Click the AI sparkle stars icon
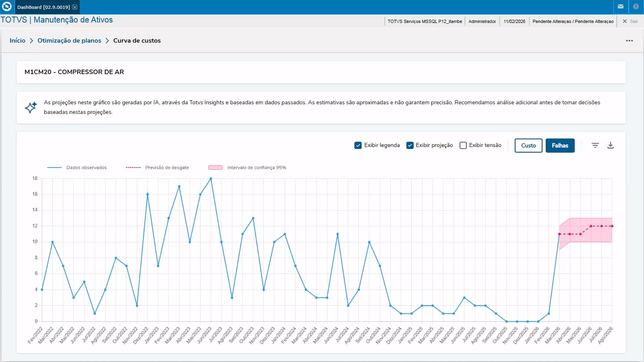The image size is (644, 362). (x=31, y=107)
